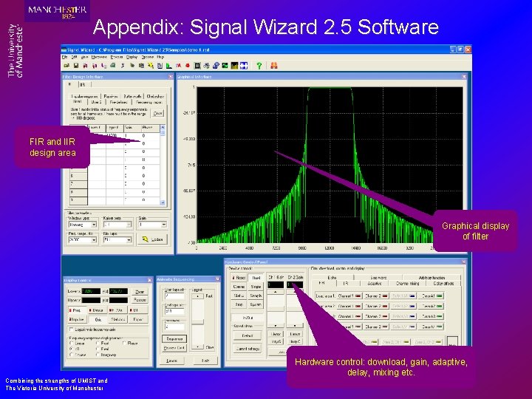Select the Linear display radio button

[x=71, y=344]
